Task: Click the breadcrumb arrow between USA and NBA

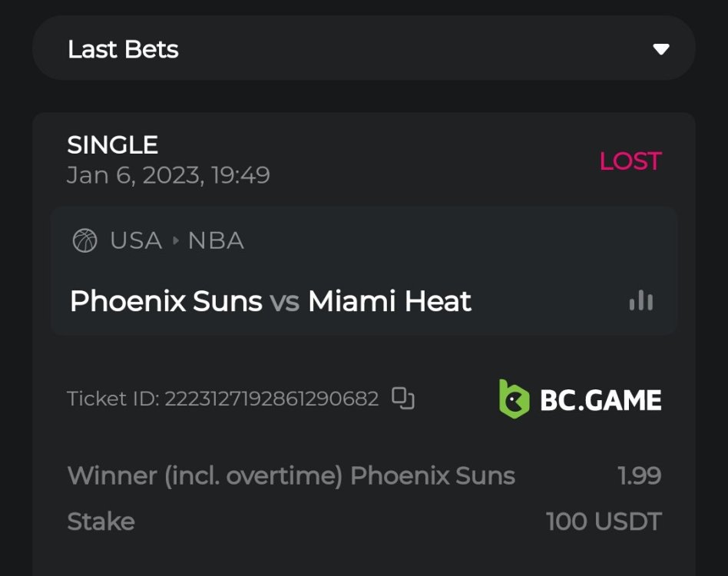Action: pyautogui.click(x=175, y=241)
